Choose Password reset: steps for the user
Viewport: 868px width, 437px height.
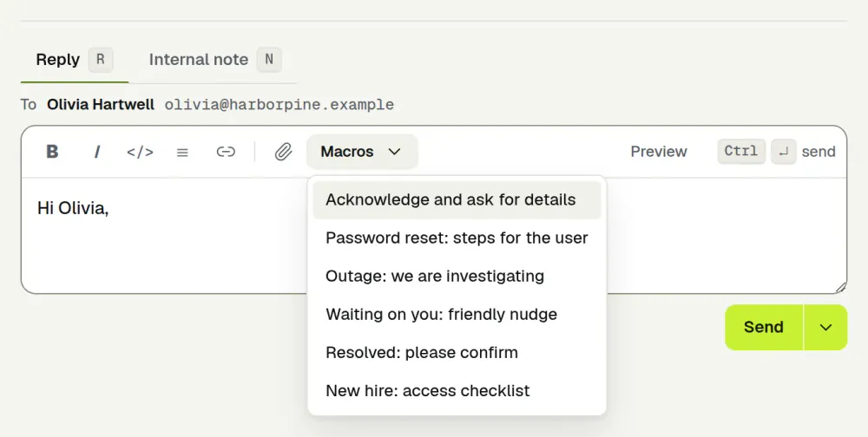[x=457, y=238]
